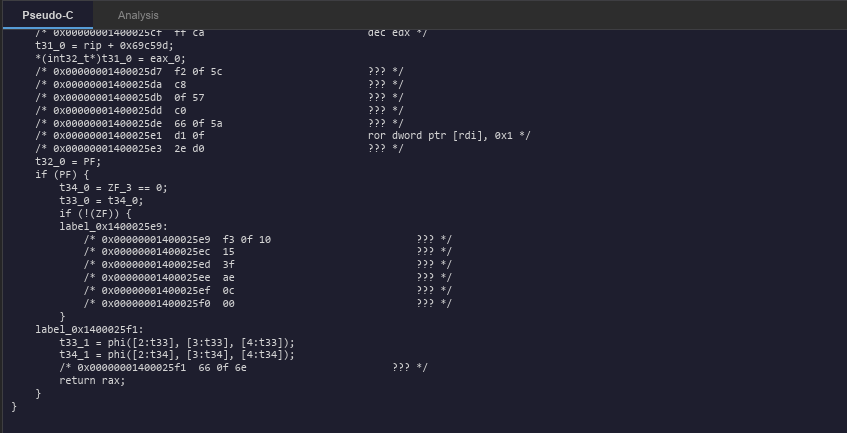Select 't33_0 = t34_0;' line
Viewport: 847px width, 433px height.
tap(102, 200)
